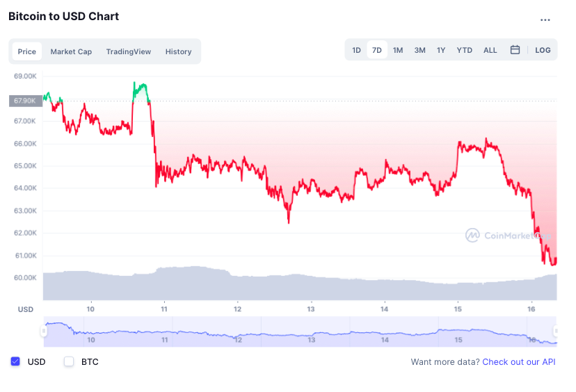The image size is (576, 392).
Task: Toggle LOG scale on the chart
Action: pos(543,50)
